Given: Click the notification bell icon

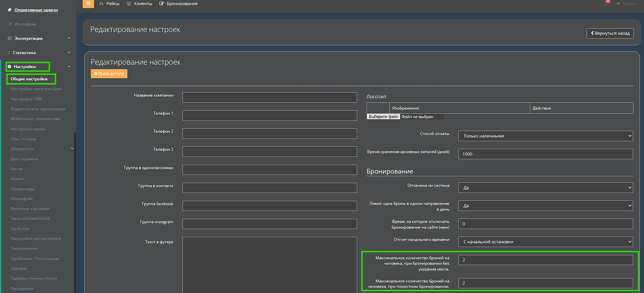Looking at the screenshot, I should click(605, 4).
